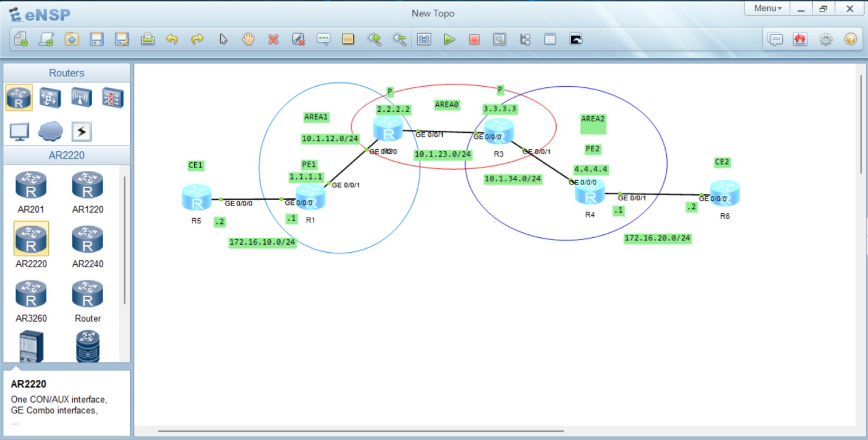Click the canvas horizontal scrollbar
The image size is (868, 440).
(x=361, y=431)
